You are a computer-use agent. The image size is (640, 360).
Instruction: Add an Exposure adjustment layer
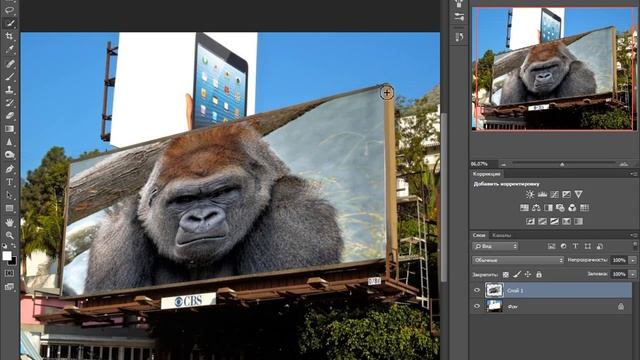pyautogui.click(x=567, y=194)
